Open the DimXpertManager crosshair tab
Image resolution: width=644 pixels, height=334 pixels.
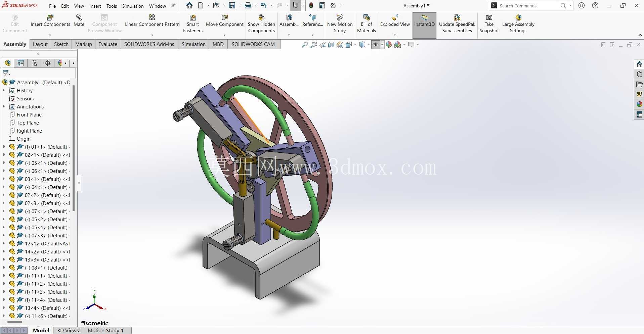(48, 63)
